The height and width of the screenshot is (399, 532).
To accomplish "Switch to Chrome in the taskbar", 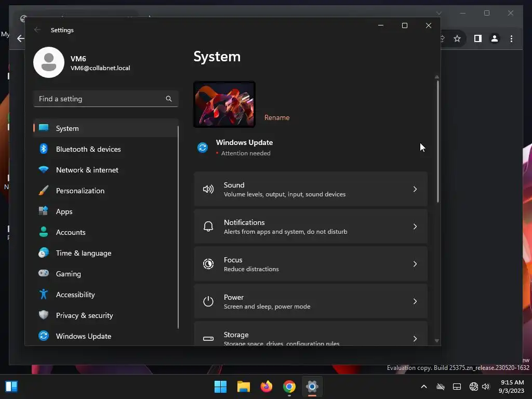I will 289,387.
